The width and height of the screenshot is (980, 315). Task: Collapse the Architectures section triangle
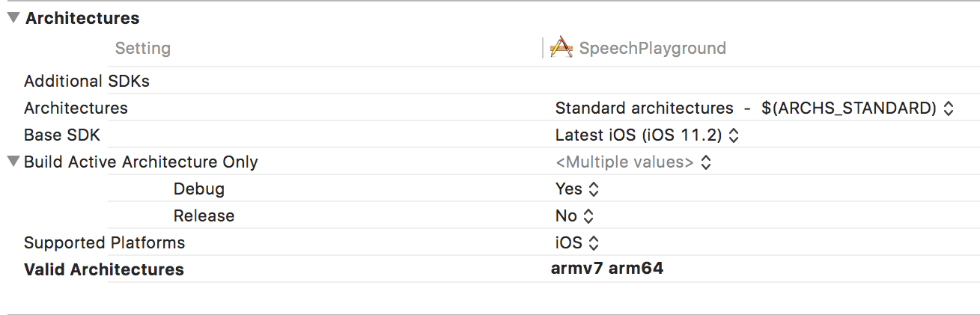pyautogui.click(x=13, y=18)
